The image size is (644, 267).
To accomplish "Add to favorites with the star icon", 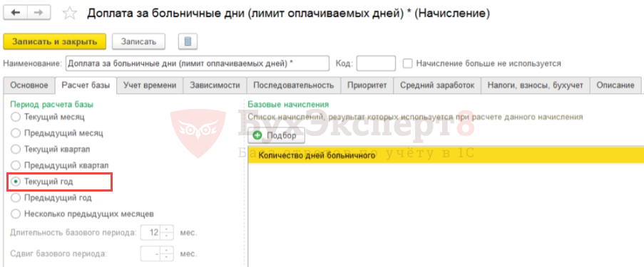I will pos(70,14).
